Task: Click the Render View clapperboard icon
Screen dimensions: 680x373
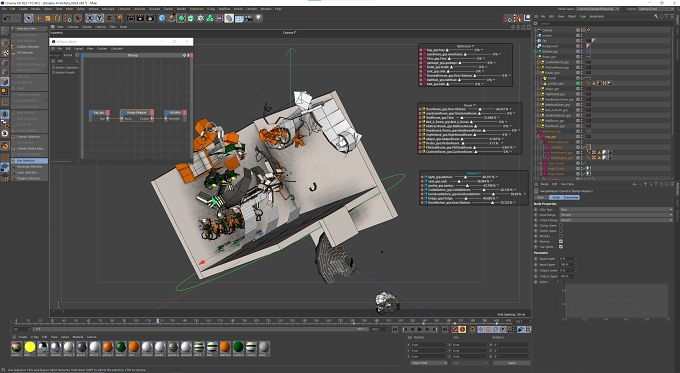Action: [131, 18]
